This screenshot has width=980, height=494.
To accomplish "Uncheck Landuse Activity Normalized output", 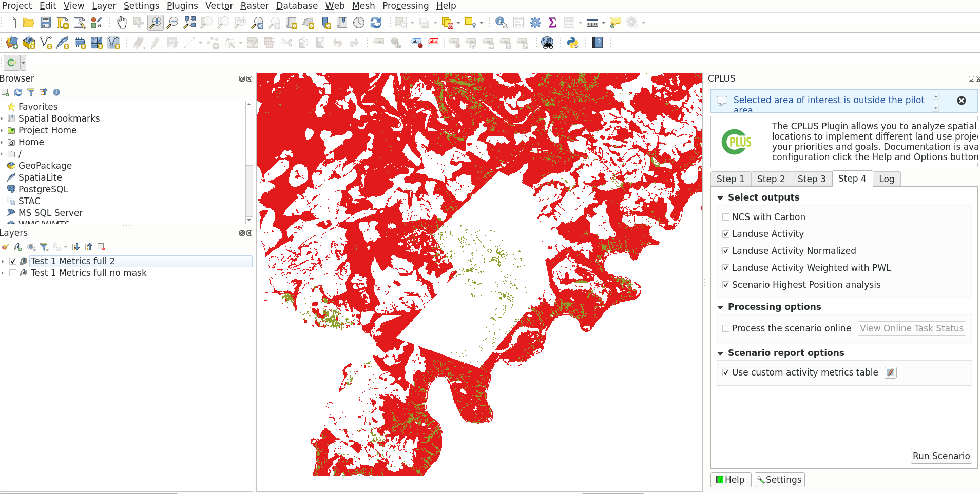I will click(726, 251).
